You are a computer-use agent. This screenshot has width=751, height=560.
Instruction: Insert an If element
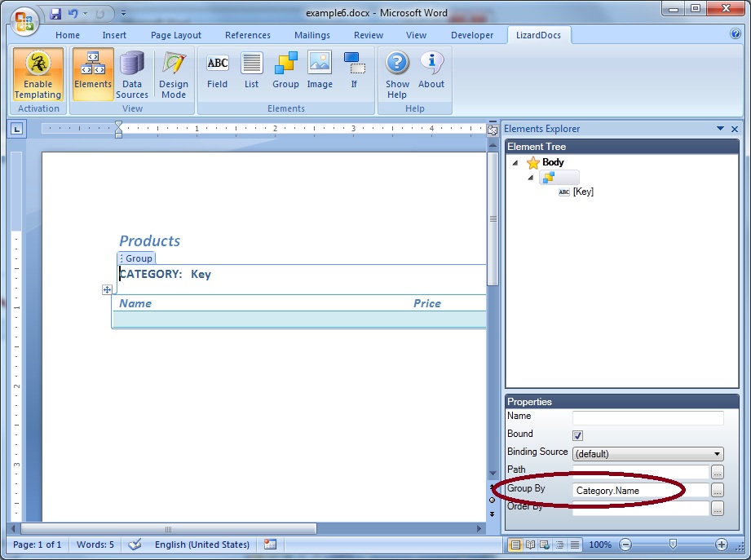click(354, 70)
